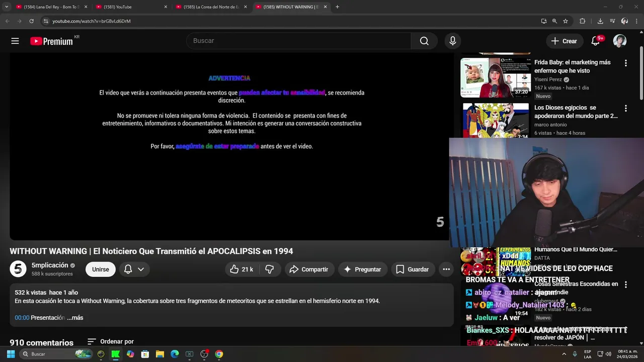Image resolution: width=644 pixels, height=362 pixels.
Task: Click the Compartir share button
Action: pyautogui.click(x=309, y=269)
